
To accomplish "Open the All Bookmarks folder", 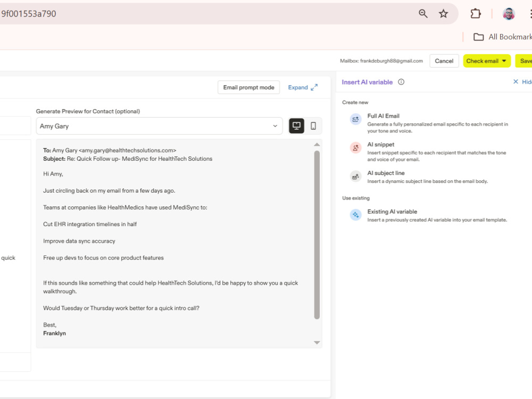I will 503,37.
